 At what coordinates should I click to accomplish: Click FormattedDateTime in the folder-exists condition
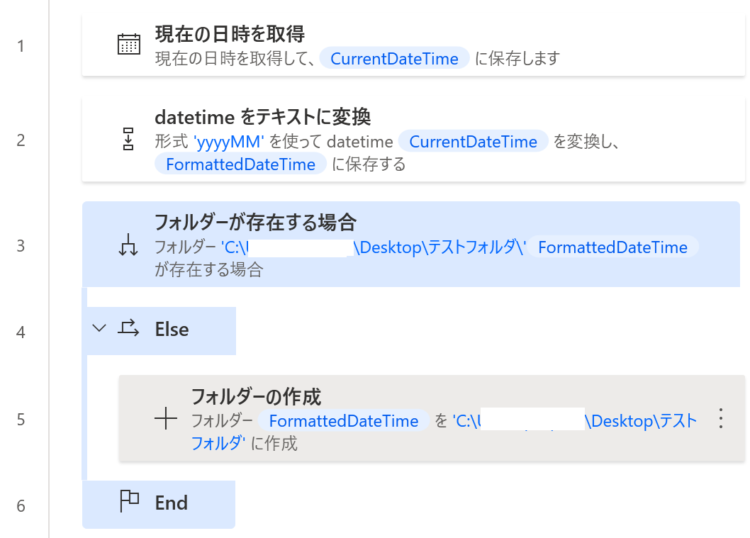(613, 247)
